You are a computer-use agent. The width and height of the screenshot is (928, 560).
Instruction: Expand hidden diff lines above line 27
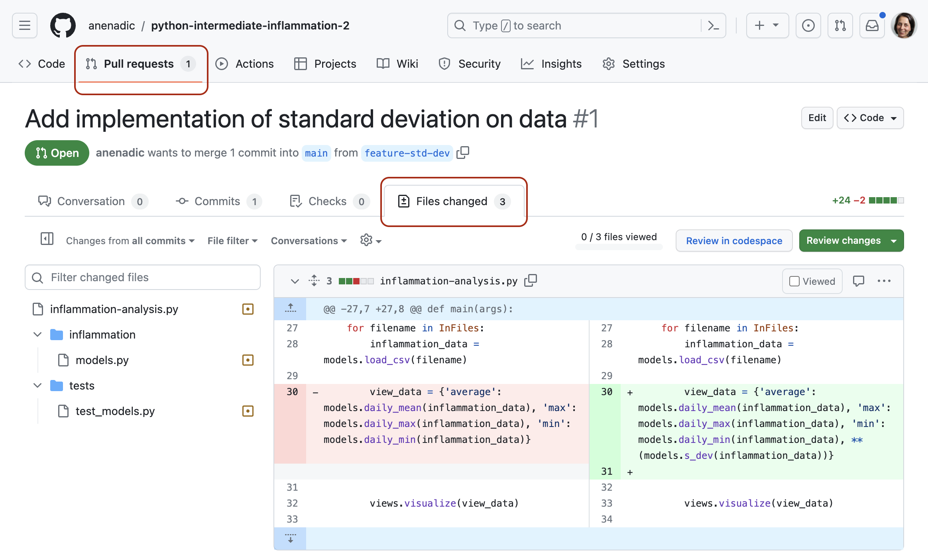290,308
